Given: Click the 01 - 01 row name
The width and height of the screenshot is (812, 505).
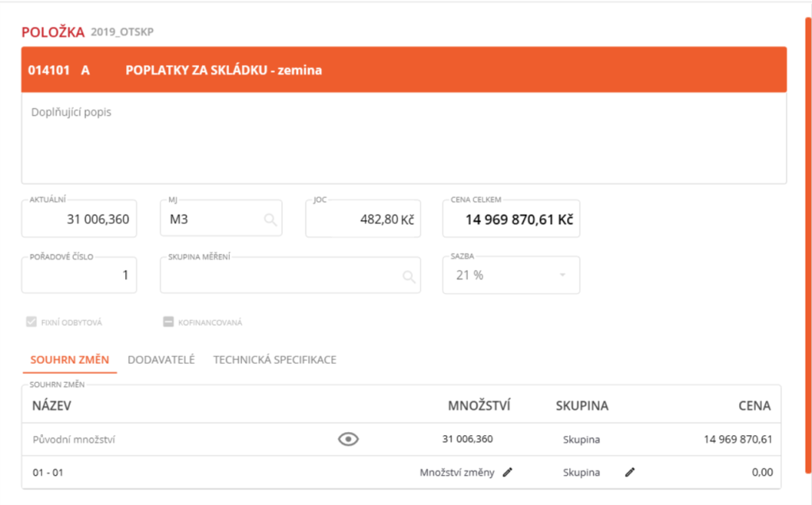Looking at the screenshot, I should click(48, 472).
